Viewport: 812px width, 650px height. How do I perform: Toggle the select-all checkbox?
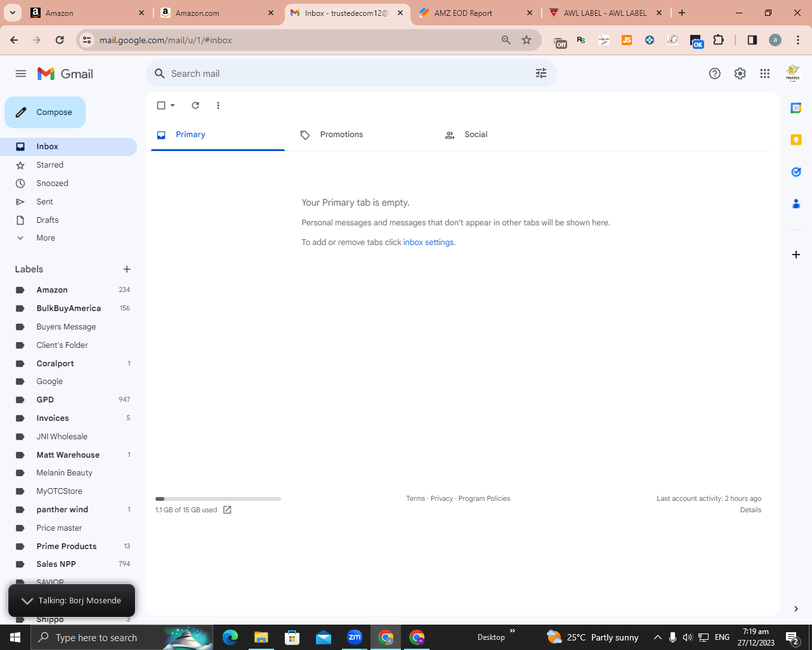click(161, 105)
